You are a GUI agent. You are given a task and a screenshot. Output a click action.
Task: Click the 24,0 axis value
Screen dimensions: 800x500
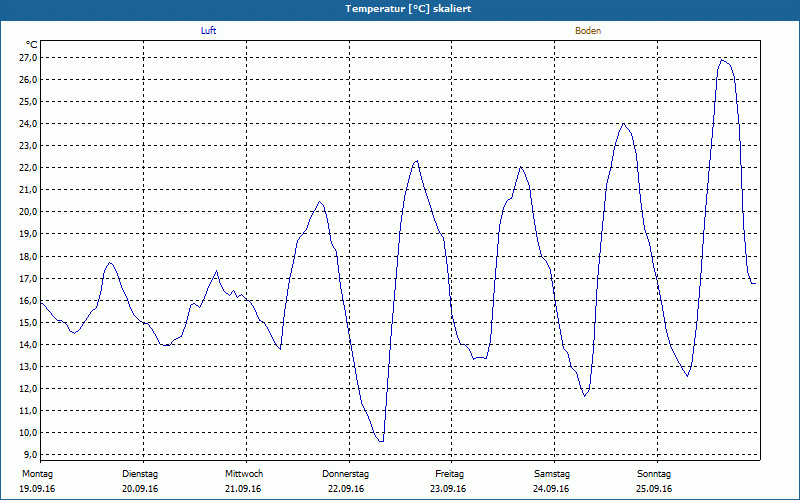coord(28,124)
